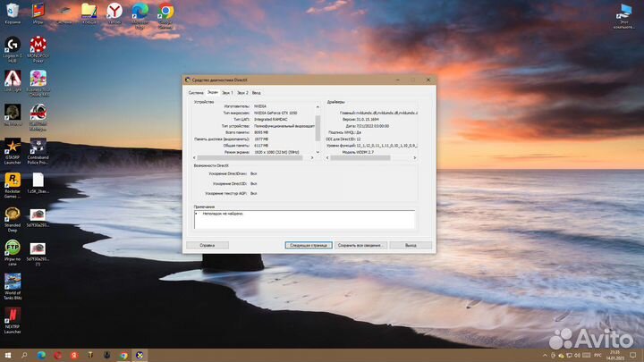644x362 pixels.
Task: Select the white text document on desktop
Action: click(38, 182)
